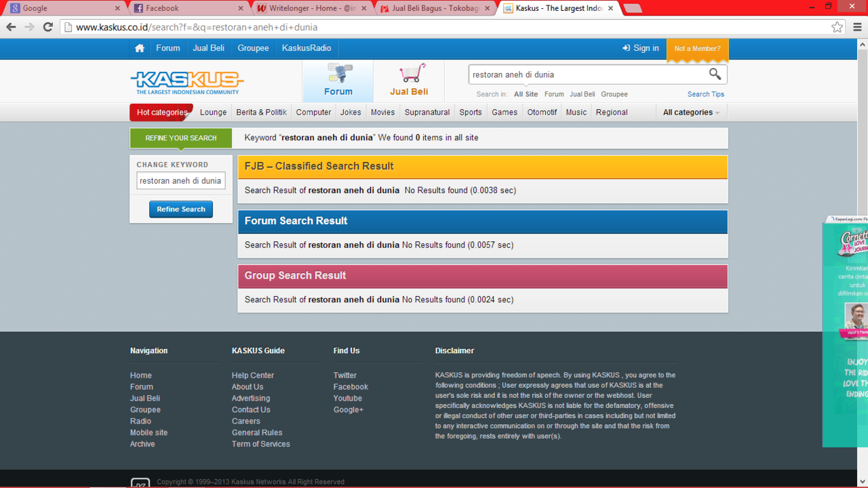Viewport: 868px width, 488px height.
Task: Open the Regional category
Action: [612, 113]
